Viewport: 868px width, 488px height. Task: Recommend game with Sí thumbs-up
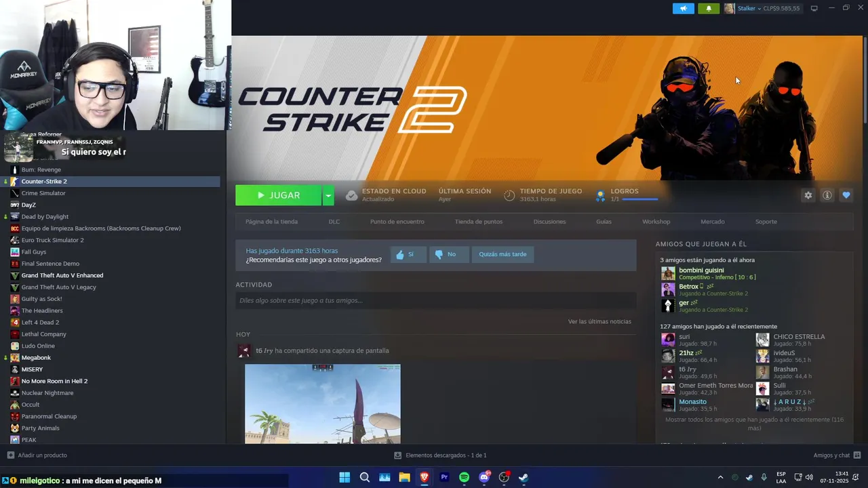click(408, 254)
